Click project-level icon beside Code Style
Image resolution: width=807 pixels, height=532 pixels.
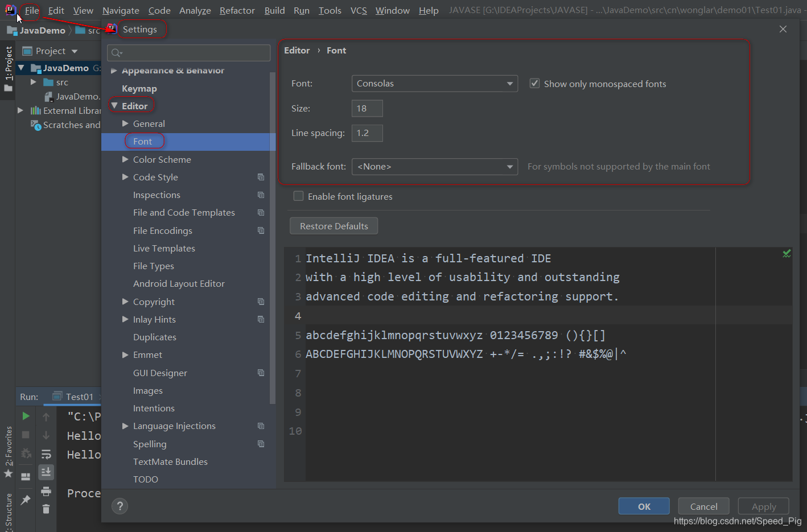click(x=261, y=177)
